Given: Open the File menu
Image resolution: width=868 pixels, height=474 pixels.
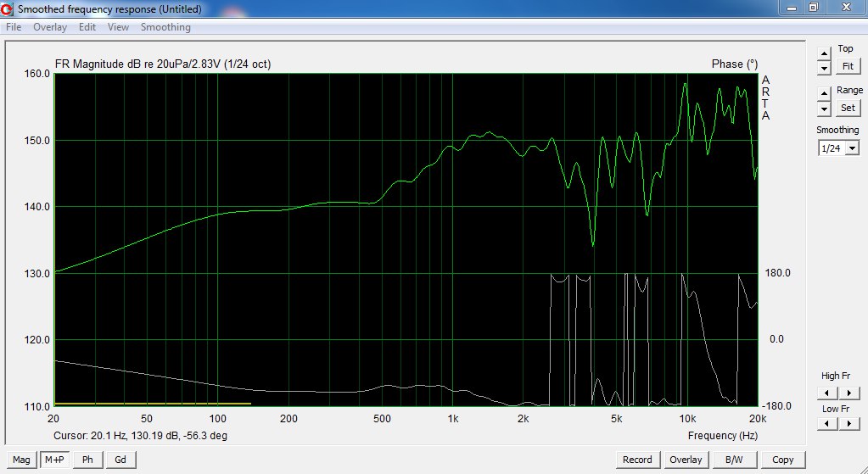Looking at the screenshot, I should [x=14, y=27].
